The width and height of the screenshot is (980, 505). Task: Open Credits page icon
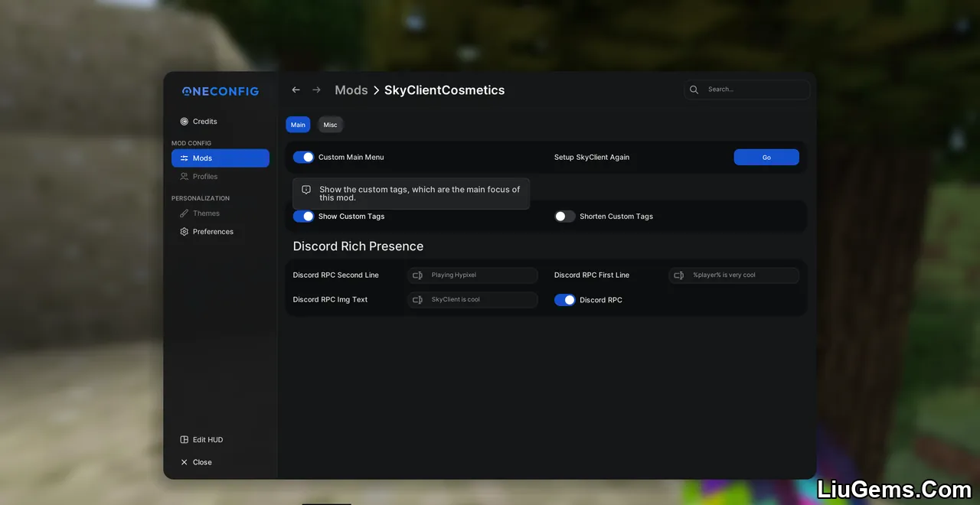[x=184, y=122]
